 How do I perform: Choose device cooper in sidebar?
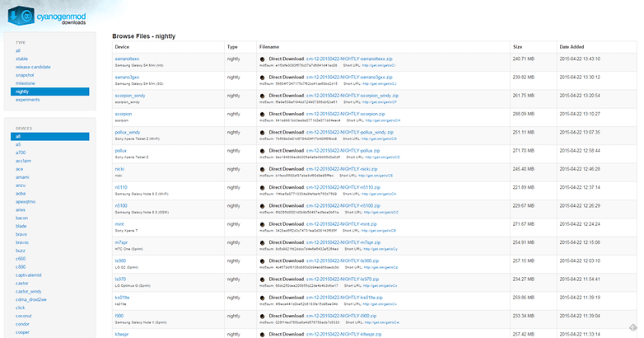pos(22,332)
